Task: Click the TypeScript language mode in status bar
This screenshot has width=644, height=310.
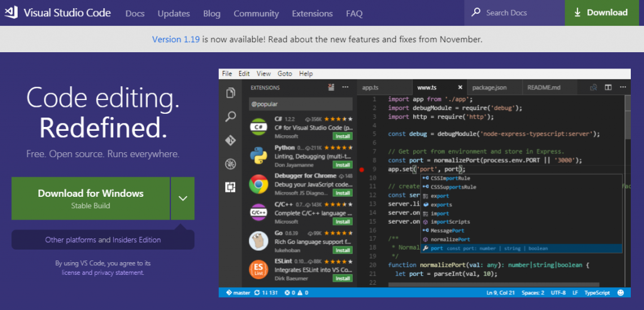Action: [x=597, y=293]
